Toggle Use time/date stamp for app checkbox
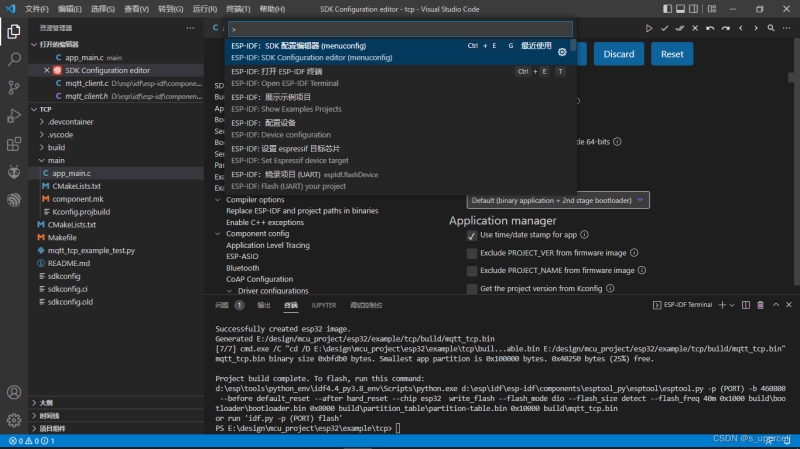Image resolution: width=800 pixels, height=449 pixels. 471,235
